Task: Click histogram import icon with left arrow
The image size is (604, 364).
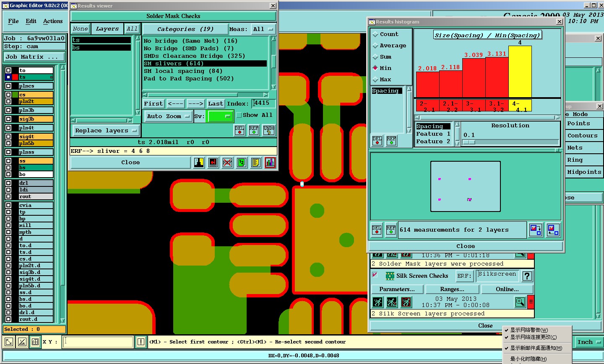Action: point(553,230)
